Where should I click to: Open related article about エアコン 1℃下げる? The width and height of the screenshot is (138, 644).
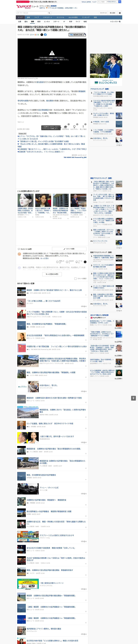[x=52, y=137]
